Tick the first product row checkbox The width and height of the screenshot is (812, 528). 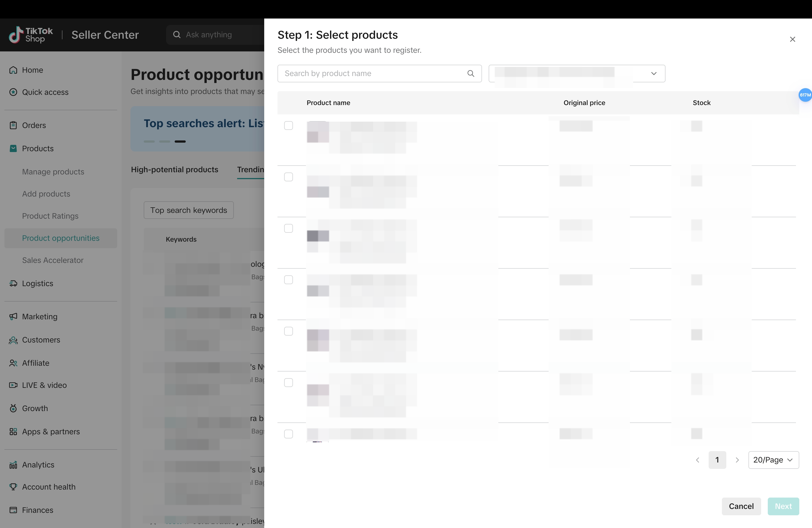289,126
